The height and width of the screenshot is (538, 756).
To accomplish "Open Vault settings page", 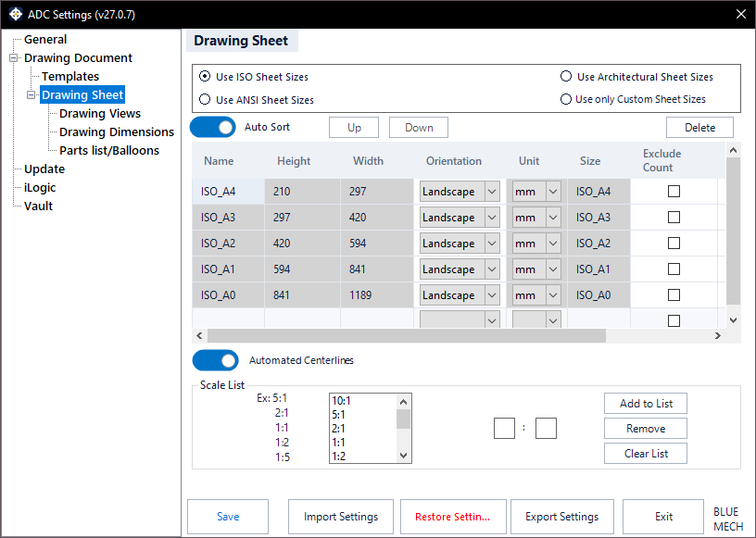I will (x=38, y=206).
